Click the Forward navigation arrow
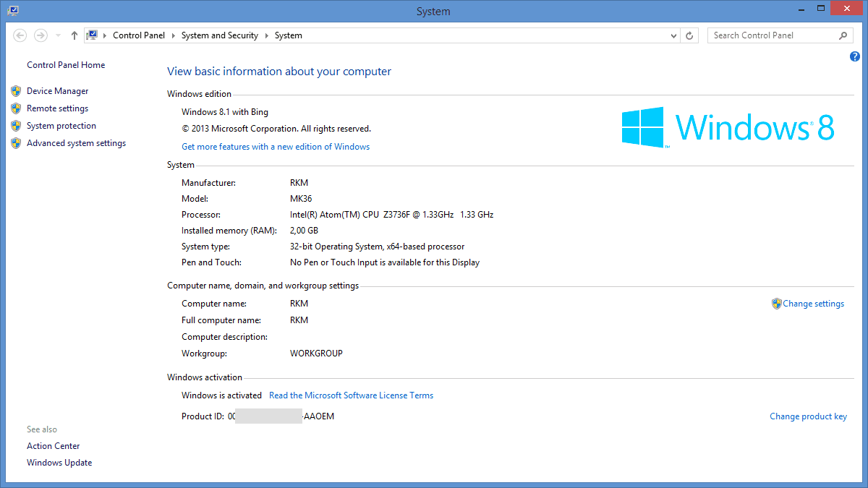868x488 pixels. (x=41, y=35)
